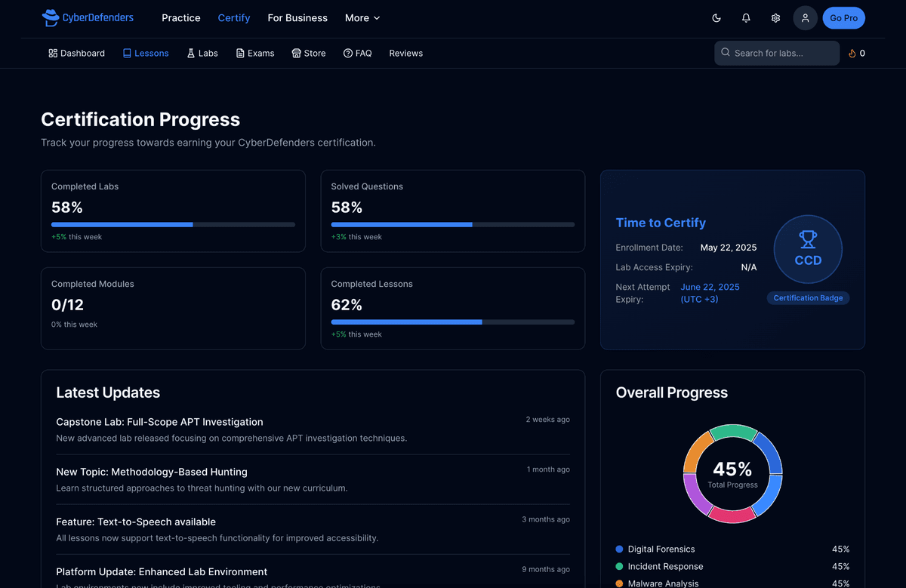Open settings gear icon

(775, 18)
